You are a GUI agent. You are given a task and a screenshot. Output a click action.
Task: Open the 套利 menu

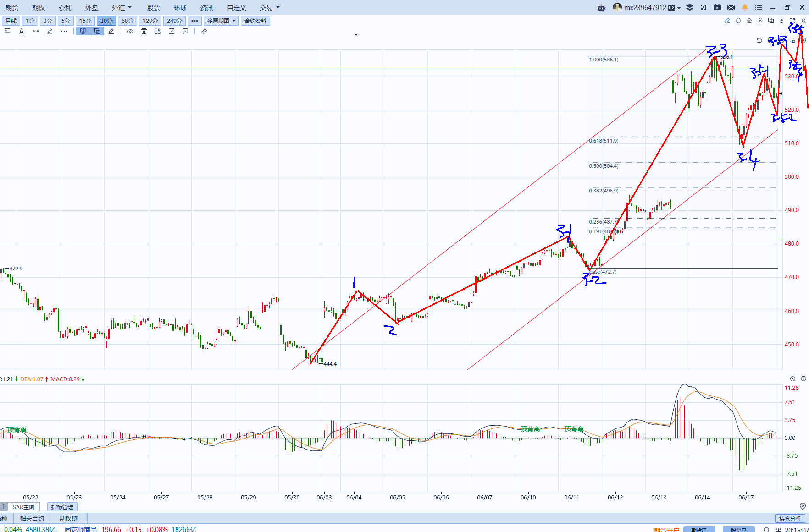[65, 8]
